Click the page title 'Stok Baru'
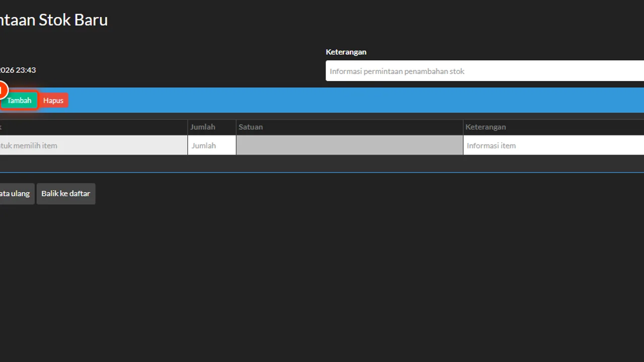Image resolution: width=644 pixels, height=362 pixels. [73, 20]
